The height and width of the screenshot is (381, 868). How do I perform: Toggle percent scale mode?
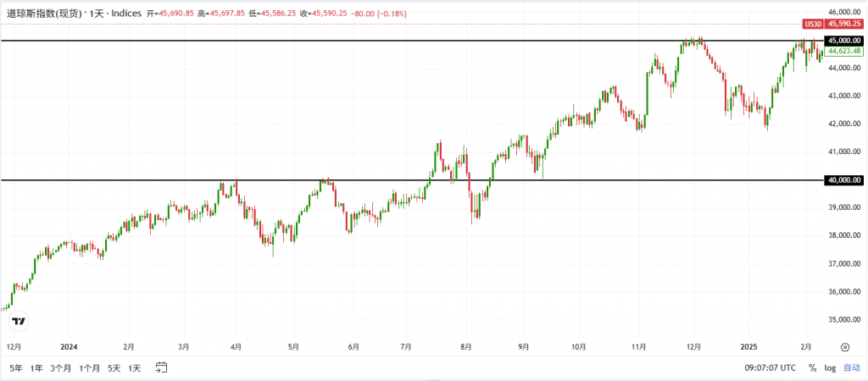tap(812, 367)
